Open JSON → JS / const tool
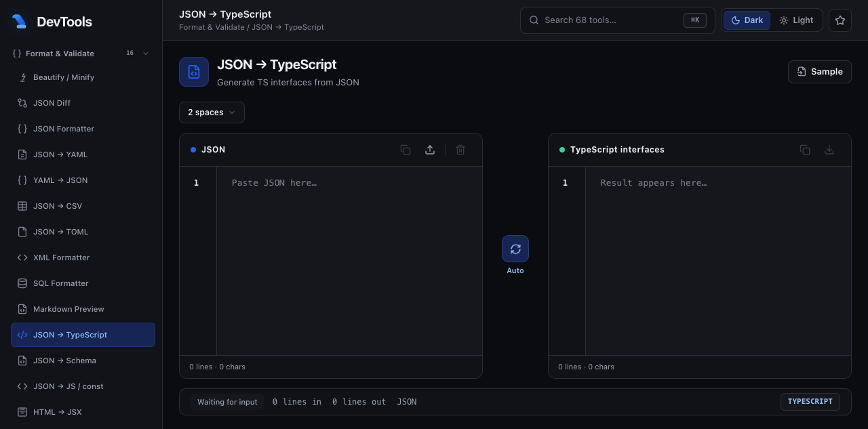 tap(83, 386)
